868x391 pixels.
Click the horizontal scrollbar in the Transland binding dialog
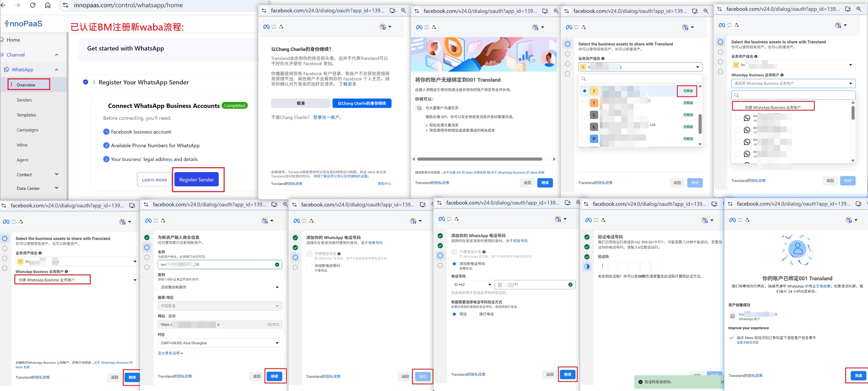coord(480,159)
